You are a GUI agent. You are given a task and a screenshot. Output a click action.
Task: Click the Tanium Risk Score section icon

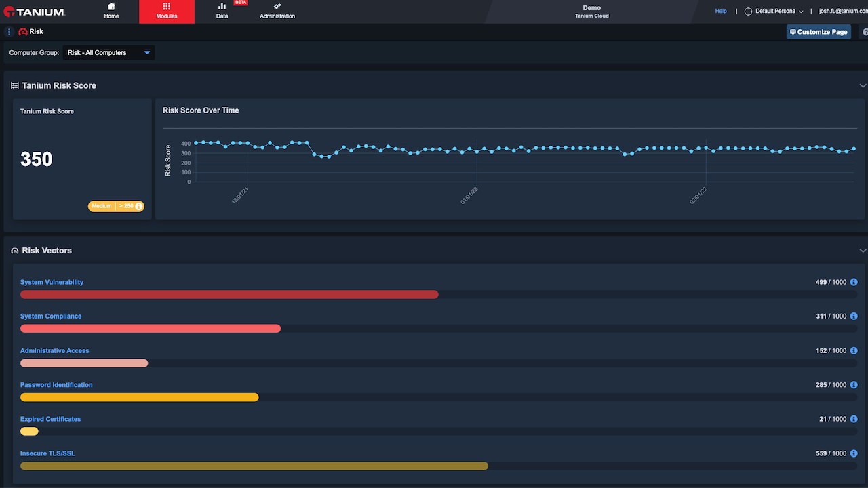coord(15,85)
